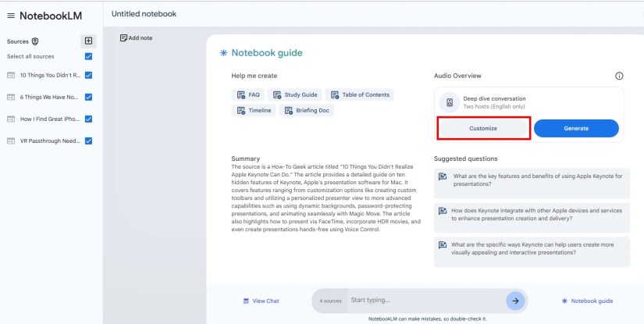Click the add source plus icon
This screenshot has width=644, height=324.
click(x=88, y=41)
